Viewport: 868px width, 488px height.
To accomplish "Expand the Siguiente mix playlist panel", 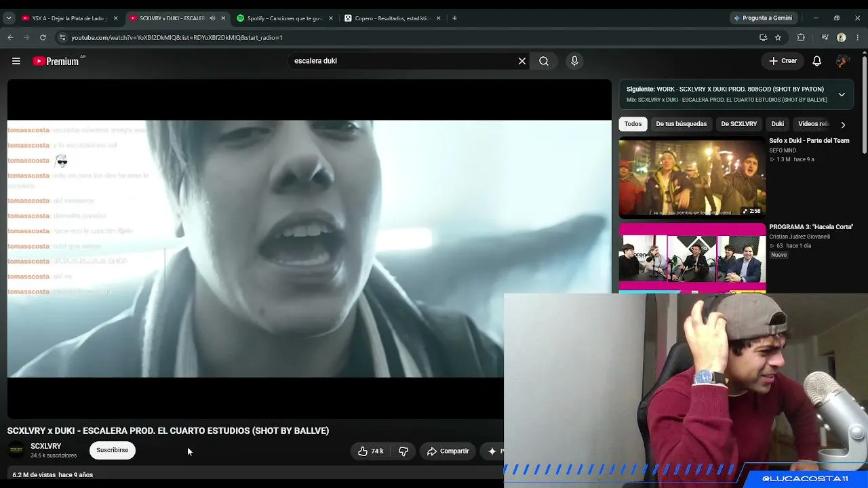I will point(842,95).
